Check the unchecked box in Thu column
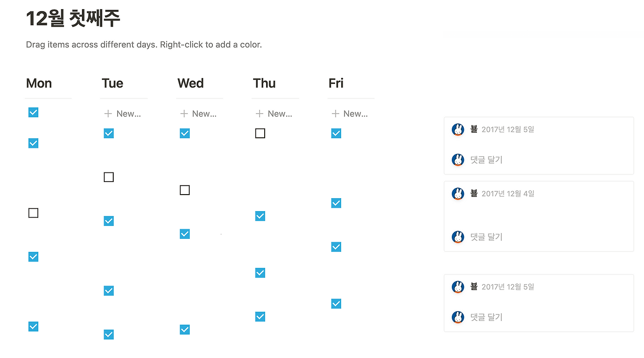The height and width of the screenshot is (358, 644). [x=260, y=133]
